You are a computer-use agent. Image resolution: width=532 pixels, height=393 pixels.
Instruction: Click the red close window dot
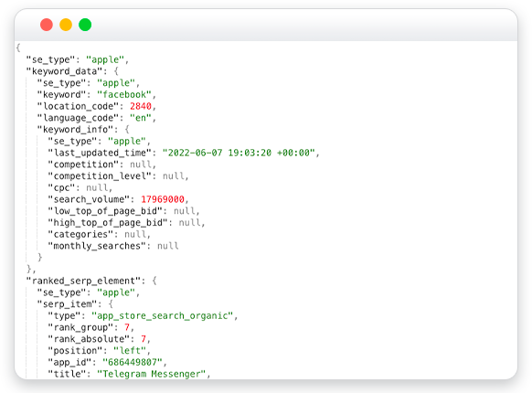pyautogui.click(x=47, y=25)
